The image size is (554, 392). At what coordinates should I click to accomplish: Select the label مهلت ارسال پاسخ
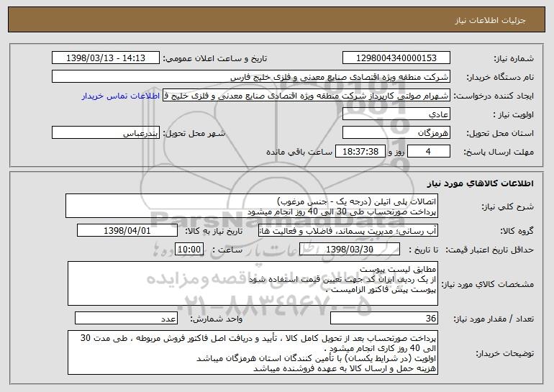point(499,152)
